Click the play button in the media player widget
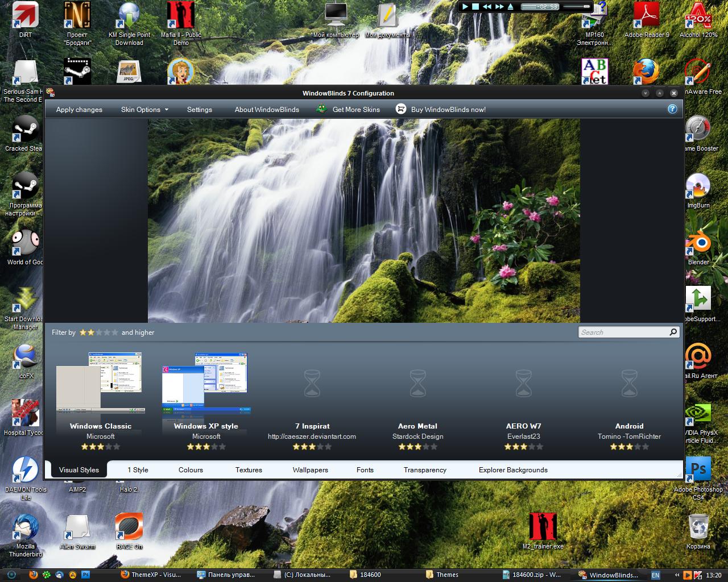 (465, 7)
